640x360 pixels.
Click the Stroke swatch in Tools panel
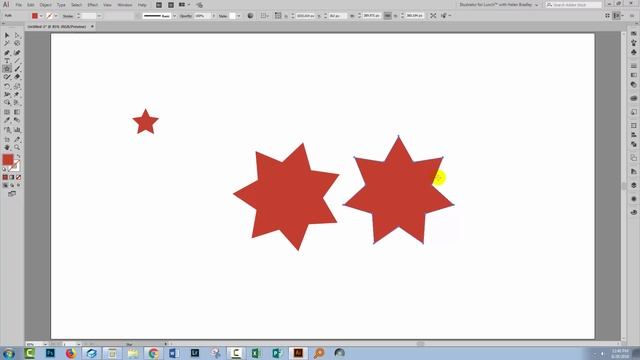point(15,166)
